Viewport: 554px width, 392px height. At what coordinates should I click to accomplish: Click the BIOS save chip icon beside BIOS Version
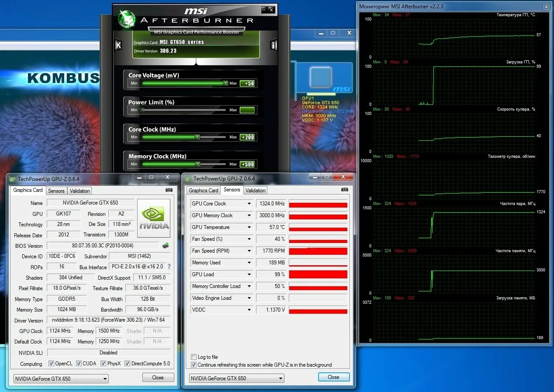point(166,246)
